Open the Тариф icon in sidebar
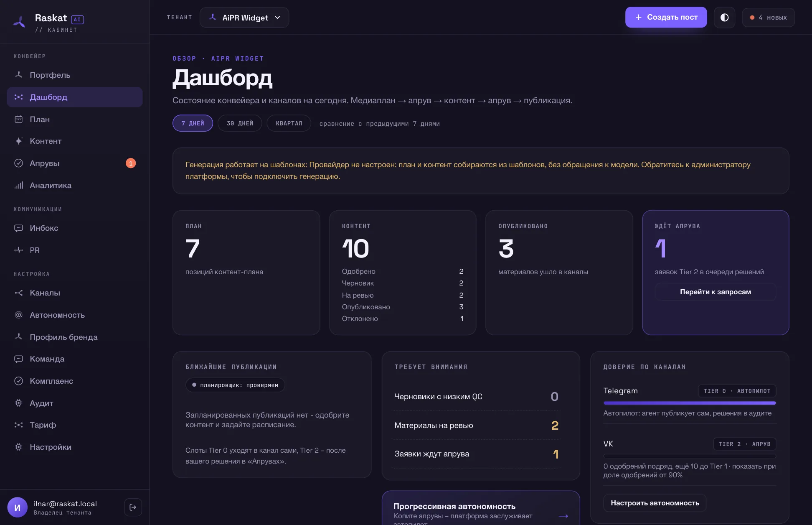Screen dimensions: 812x525 (x=18, y=425)
